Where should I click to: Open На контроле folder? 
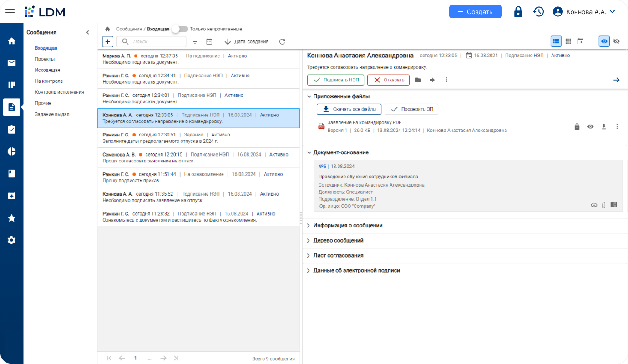(49, 81)
